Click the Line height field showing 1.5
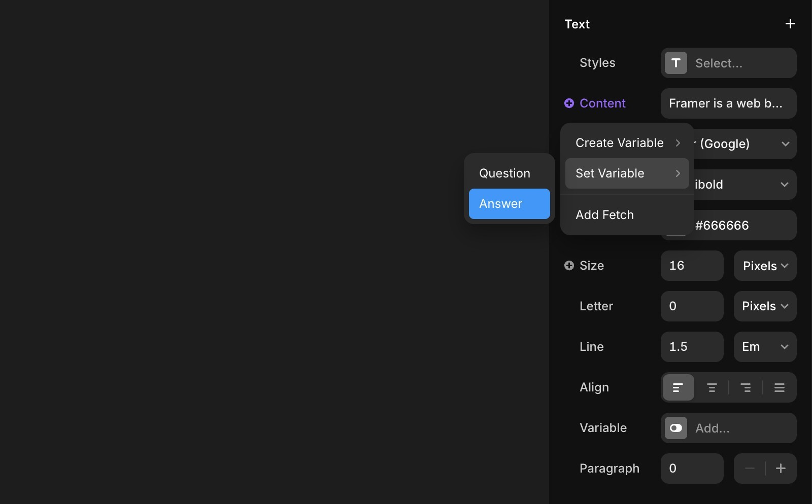Viewport: 812px width, 504px height. tap(692, 347)
